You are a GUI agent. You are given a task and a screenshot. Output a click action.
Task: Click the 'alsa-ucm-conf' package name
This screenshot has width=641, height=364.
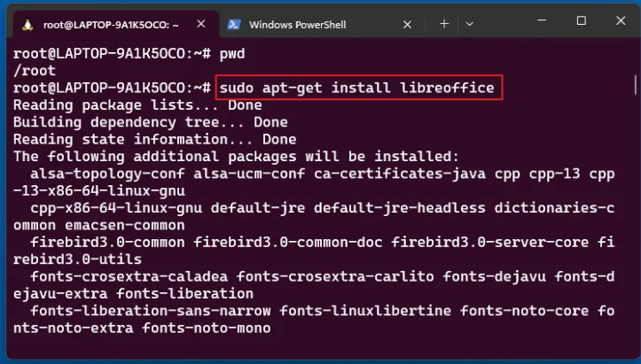click(249, 174)
